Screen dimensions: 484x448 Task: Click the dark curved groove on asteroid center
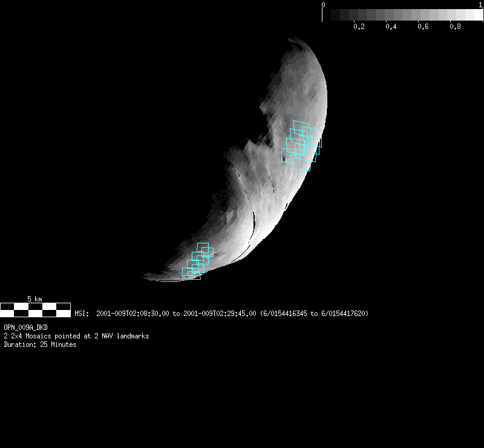click(255, 221)
